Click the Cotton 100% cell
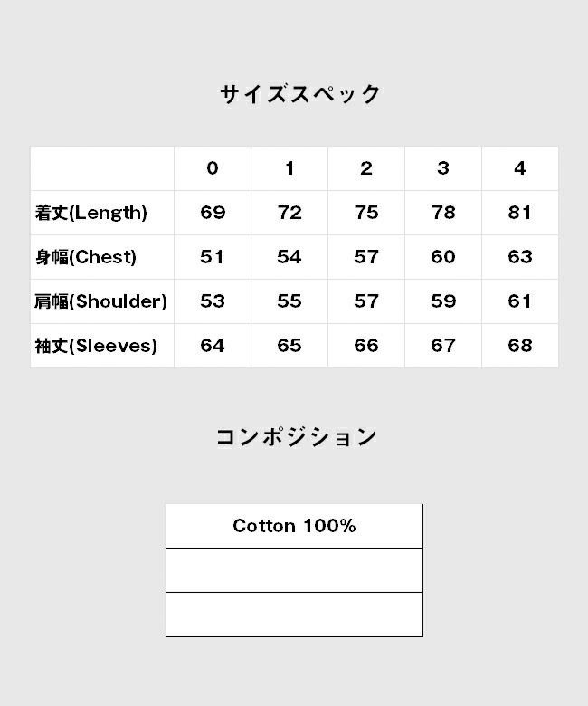Viewport: 588px width, 706px height. (294, 526)
